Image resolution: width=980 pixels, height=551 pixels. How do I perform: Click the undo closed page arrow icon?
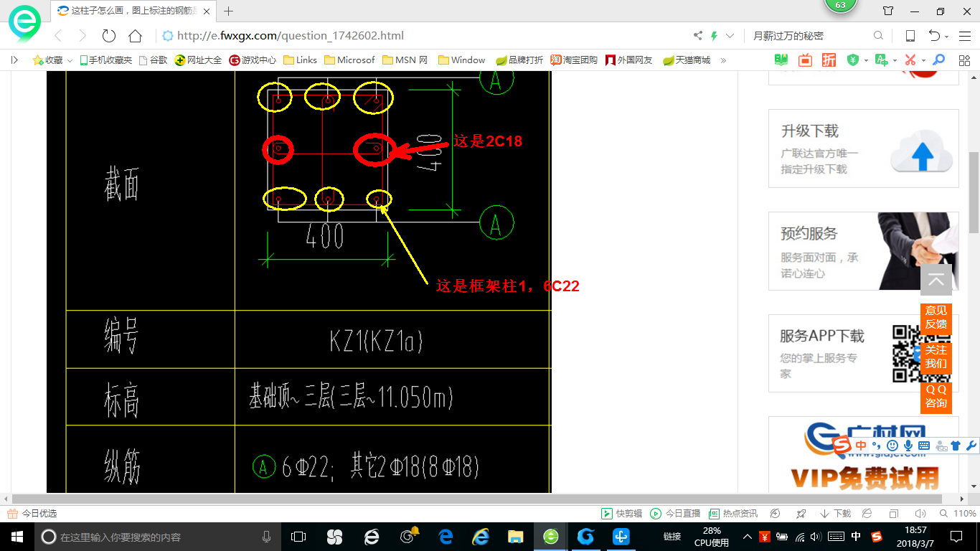tap(934, 36)
